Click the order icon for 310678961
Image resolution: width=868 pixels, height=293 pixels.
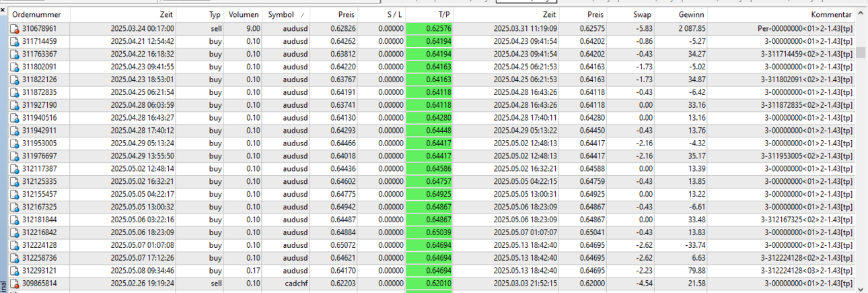[14, 29]
